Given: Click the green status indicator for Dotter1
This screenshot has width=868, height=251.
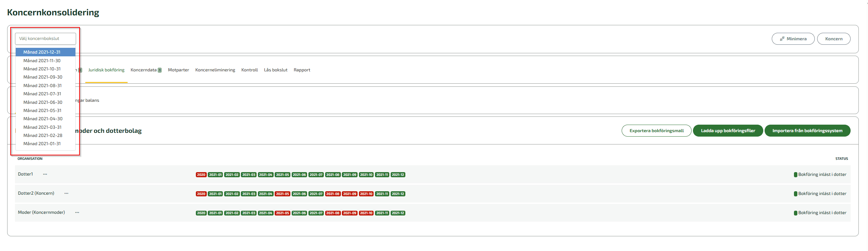Looking at the screenshot, I should [796, 175].
